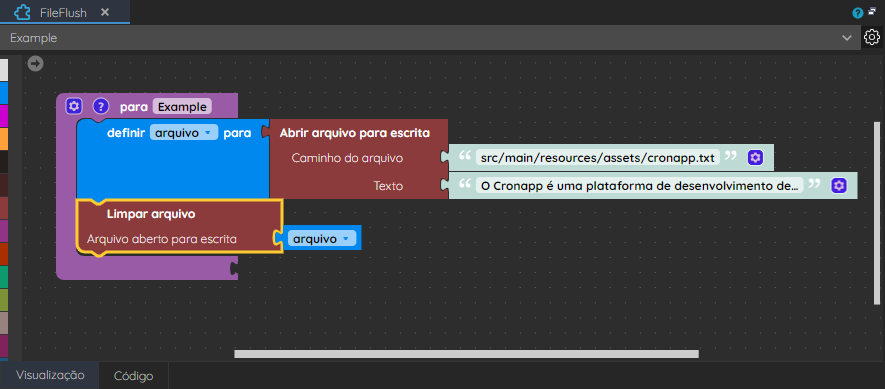Close the FileFlush tab
The width and height of the screenshot is (885, 389).
pos(104,12)
